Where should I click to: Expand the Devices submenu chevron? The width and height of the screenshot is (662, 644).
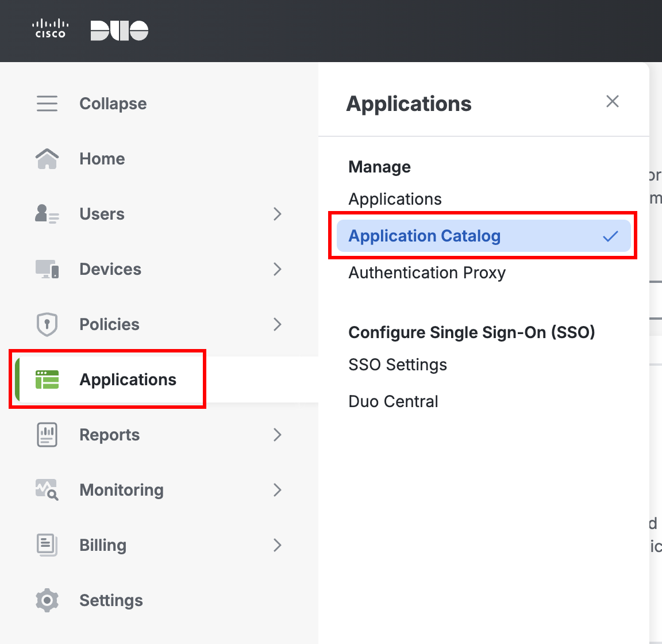pyautogui.click(x=277, y=269)
